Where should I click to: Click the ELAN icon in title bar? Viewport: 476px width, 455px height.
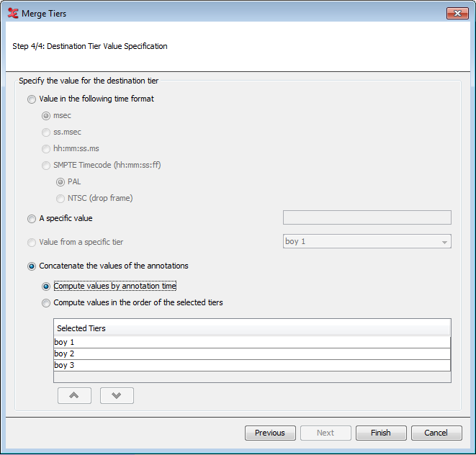13,14
